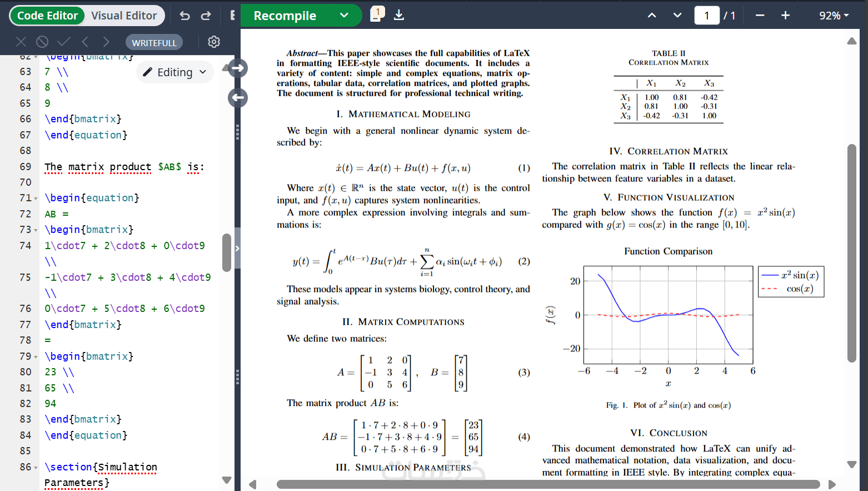The width and height of the screenshot is (868, 491).
Task: Download the compiled PDF
Action: pos(399,15)
